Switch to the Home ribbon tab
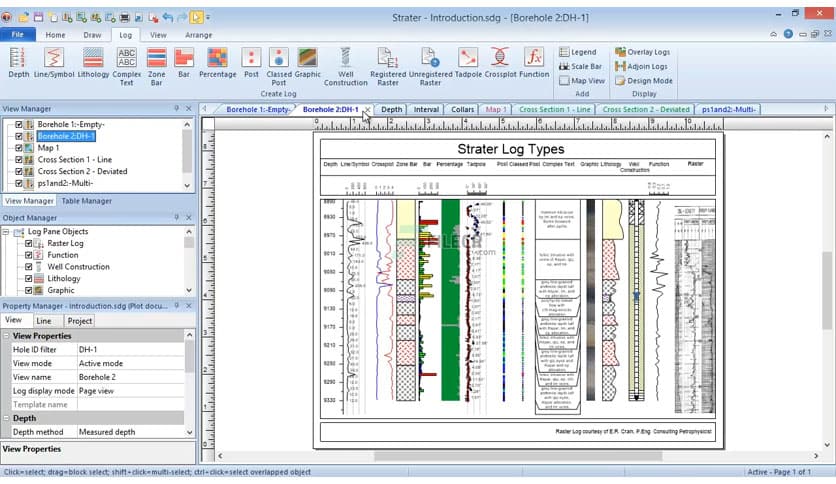This screenshot has width=836, height=484. (x=55, y=35)
